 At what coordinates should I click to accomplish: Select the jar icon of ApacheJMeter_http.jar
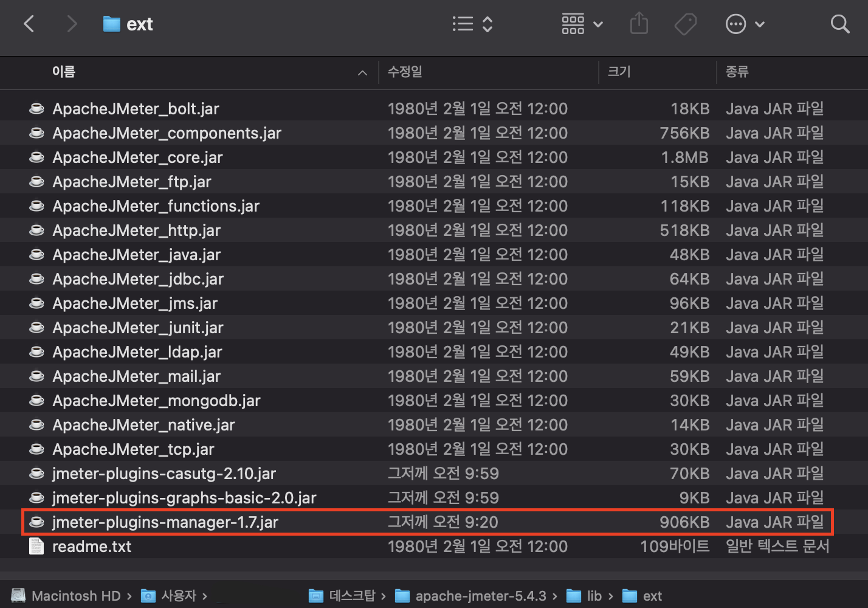pyautogui.click(x=36, y=230)
